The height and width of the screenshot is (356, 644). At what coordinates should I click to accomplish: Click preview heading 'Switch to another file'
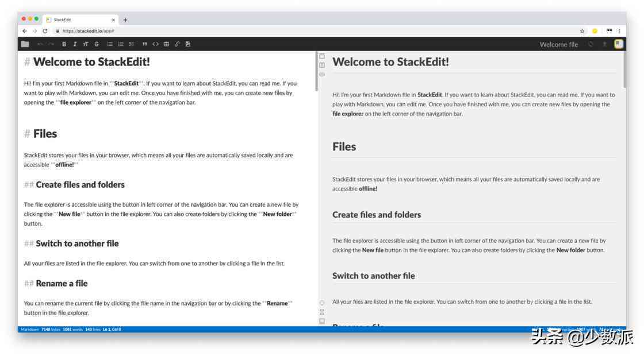(x=374, y=276)
